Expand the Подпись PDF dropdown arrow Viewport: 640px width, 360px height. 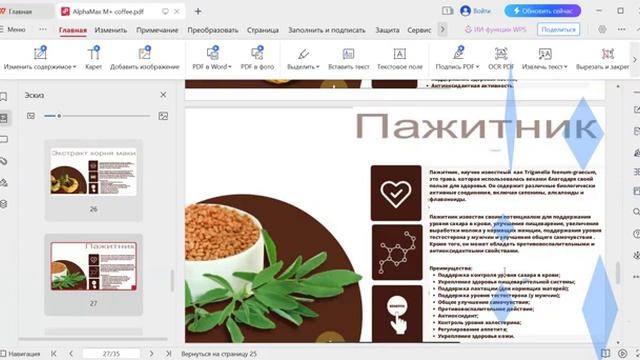[478, 67]
